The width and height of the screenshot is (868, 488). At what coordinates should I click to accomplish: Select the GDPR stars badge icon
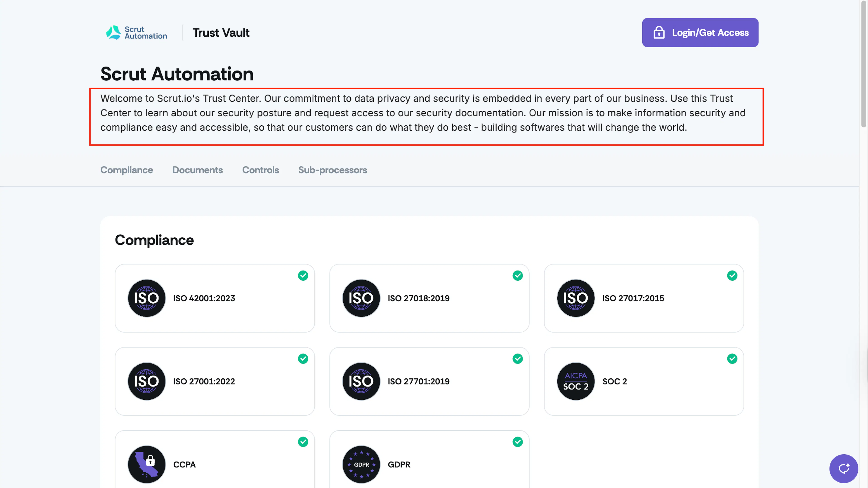click(361, 465)
